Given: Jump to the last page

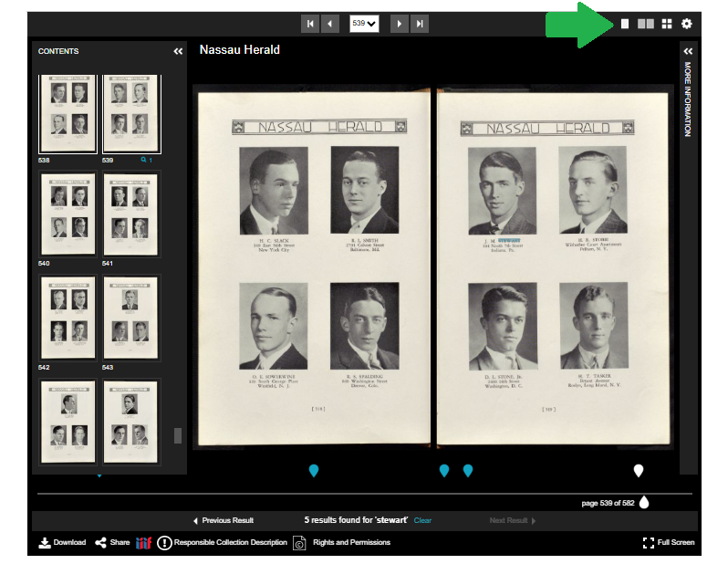Looking at the screenshot, I should point(420,24).
